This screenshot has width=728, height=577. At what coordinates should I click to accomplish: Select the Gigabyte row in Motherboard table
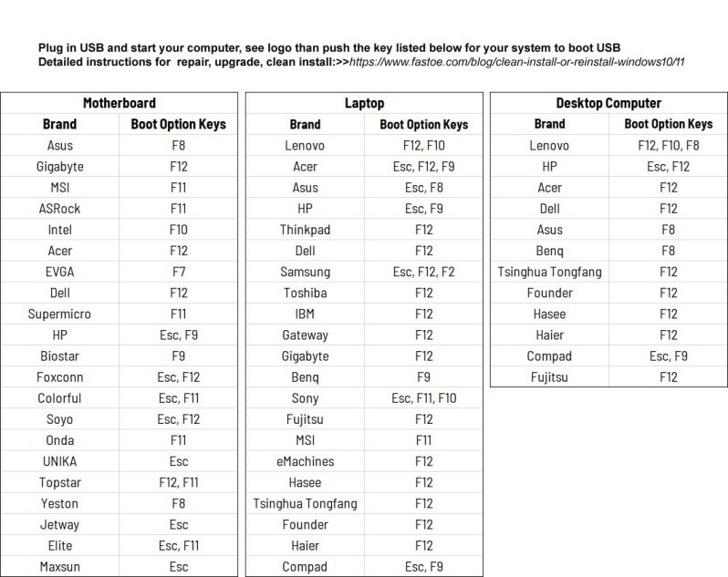(x=60, y=166)
